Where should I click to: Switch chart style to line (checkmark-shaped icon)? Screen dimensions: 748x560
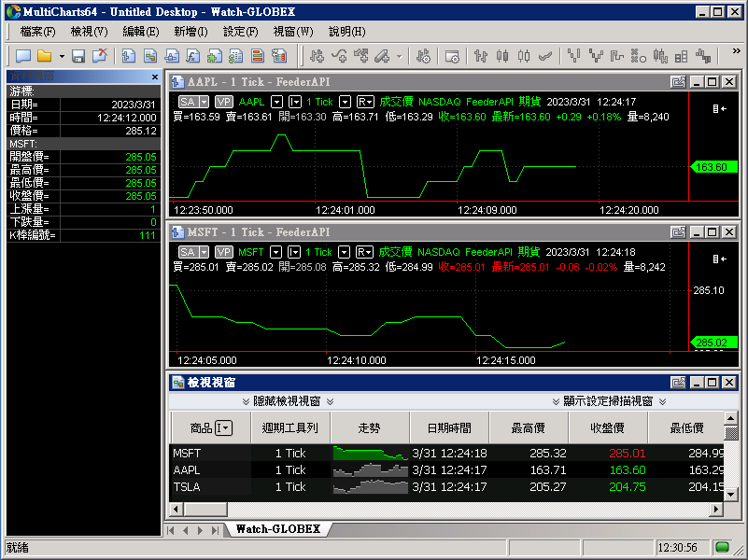545,56
